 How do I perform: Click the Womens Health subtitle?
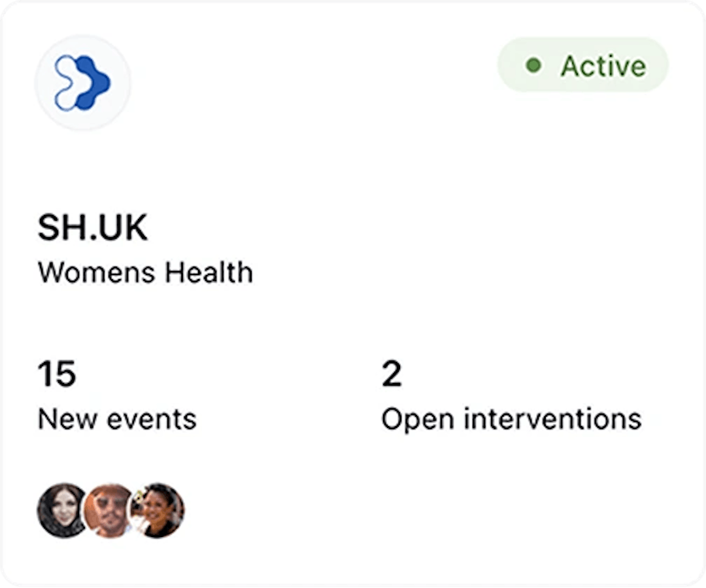coord(145,272)
